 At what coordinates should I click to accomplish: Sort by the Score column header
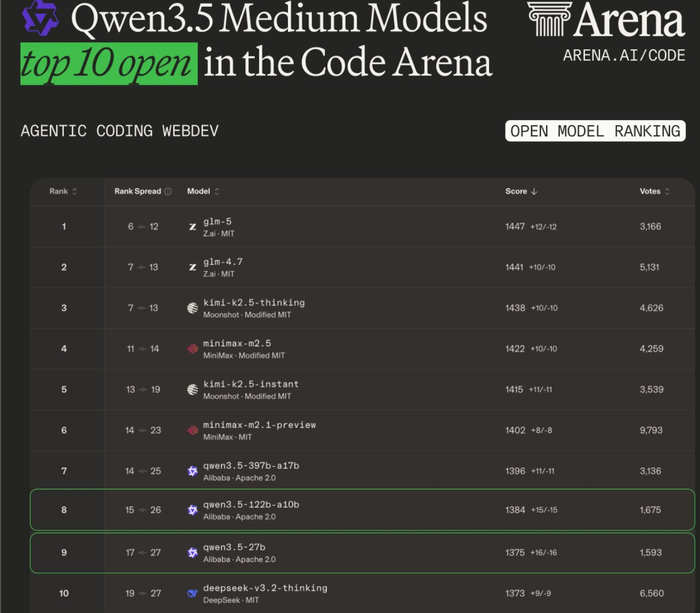click(x=520, y=191)
